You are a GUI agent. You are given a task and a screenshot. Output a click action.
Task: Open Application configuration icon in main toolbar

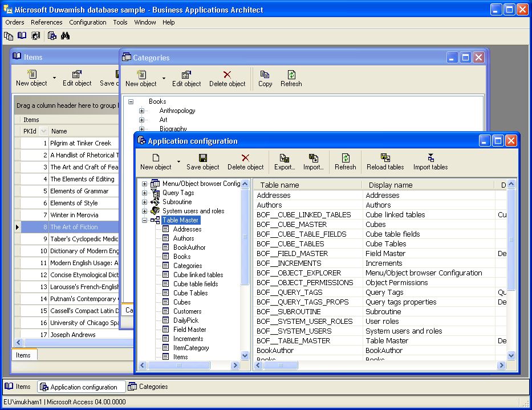(x=52, y=35)
